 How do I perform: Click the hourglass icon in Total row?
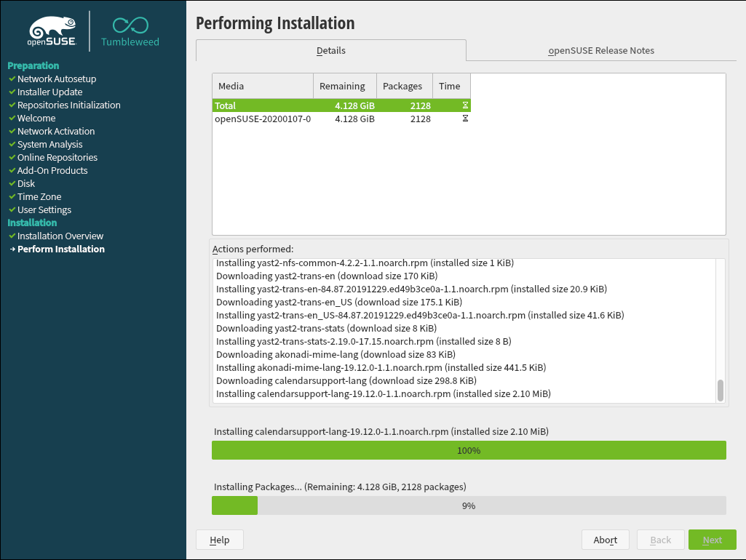point(465,105)
